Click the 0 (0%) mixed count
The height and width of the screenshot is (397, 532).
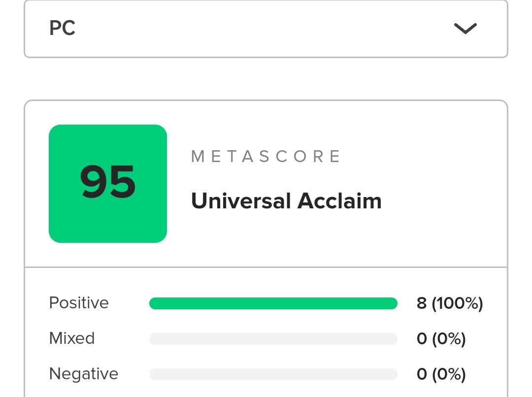pyautogui.click(x=441, y=339)
